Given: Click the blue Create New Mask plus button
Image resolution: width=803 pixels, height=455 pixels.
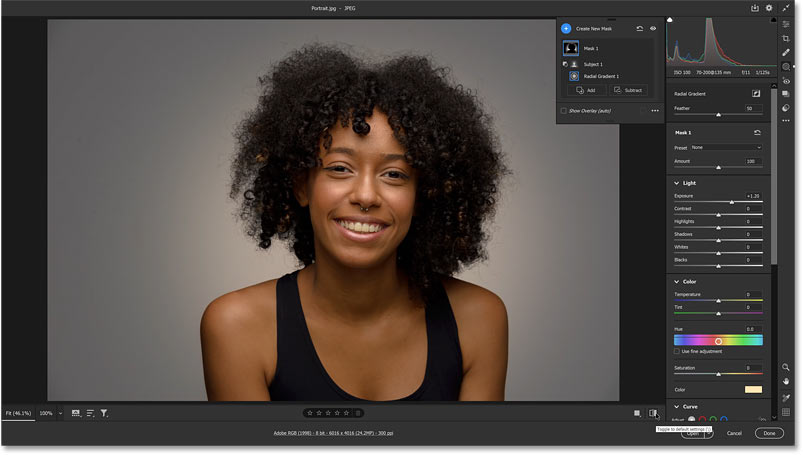Looking at the screenshot, I should (566, 29).
